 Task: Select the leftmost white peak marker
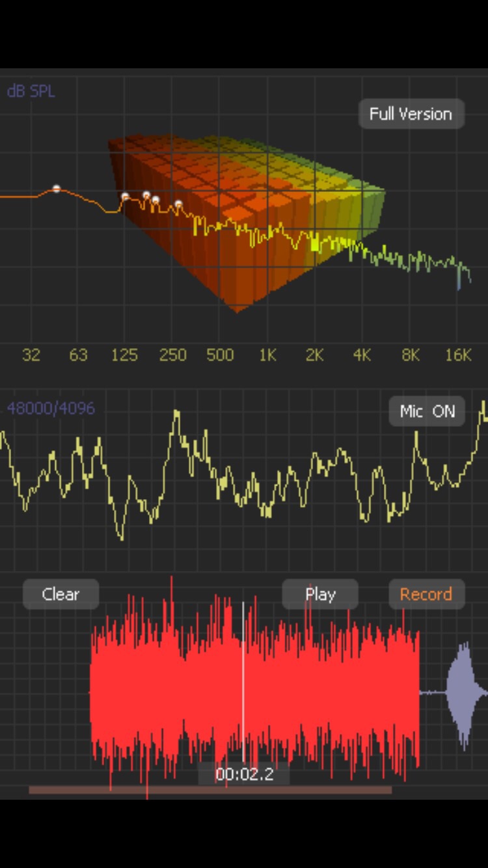(57, 189)
